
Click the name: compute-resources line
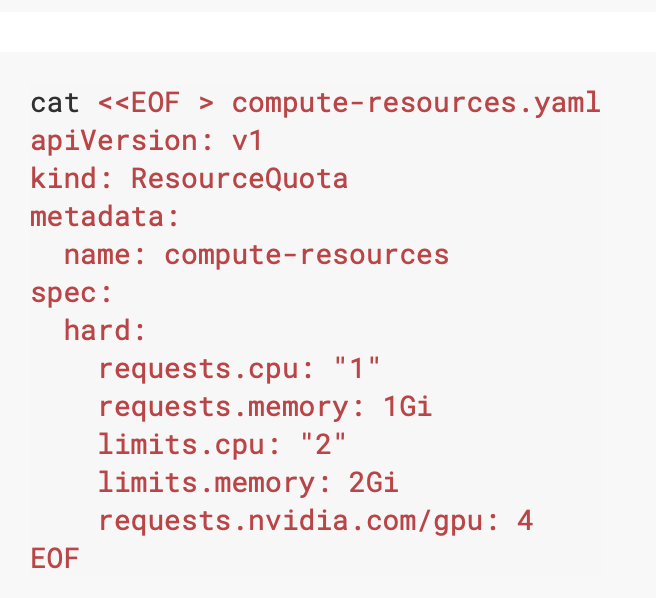[256, 255]
